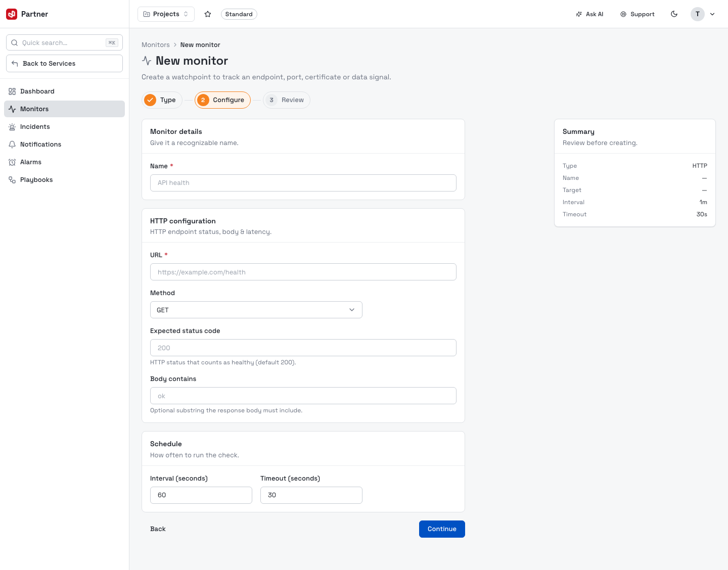728x570 pixels.
Task: Open Alarms in the sidebar
Action: [64, 162]
